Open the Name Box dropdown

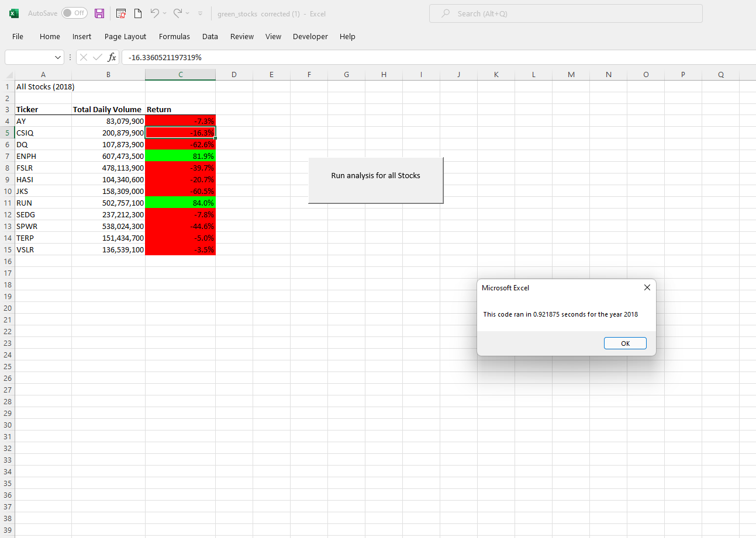coord(58,57)
